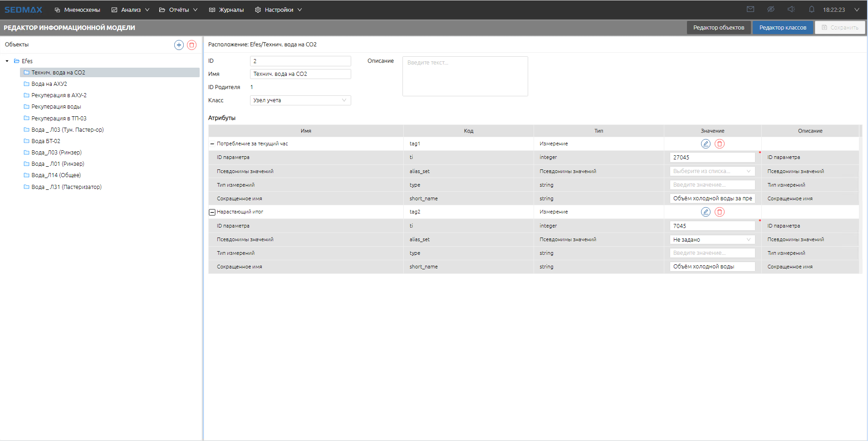Open the mail messages icon
Image resolution: width=868 pixels, height=441 pixels.
[750, 10]
